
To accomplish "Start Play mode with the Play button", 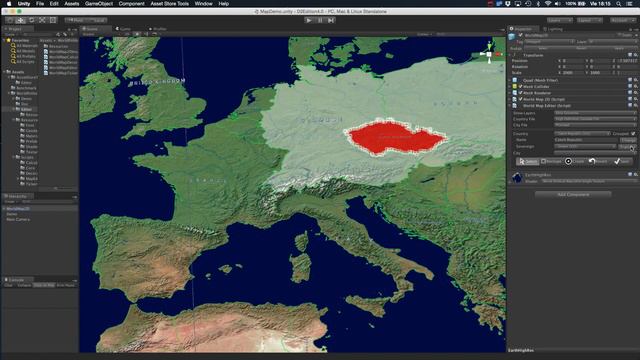I will [309, 20].
